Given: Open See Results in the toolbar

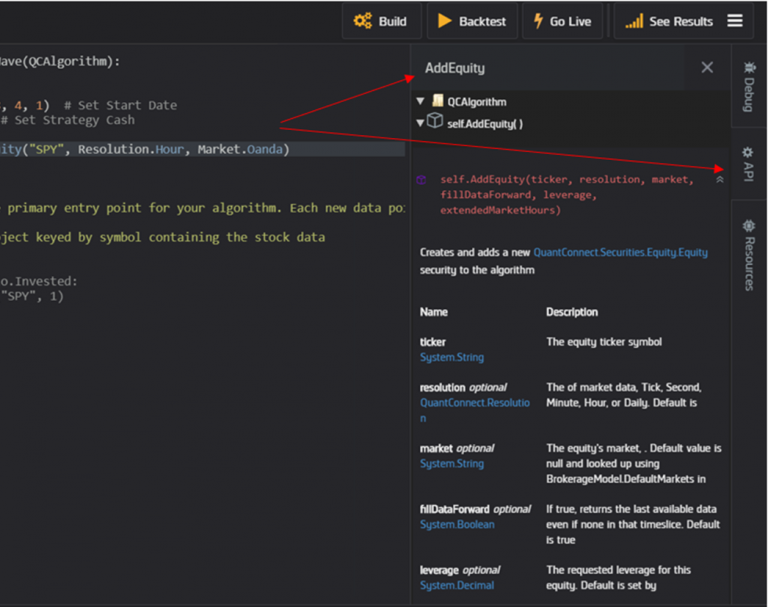Looking at the screenshot, I should pyautogui.click(x=668, y=21).
